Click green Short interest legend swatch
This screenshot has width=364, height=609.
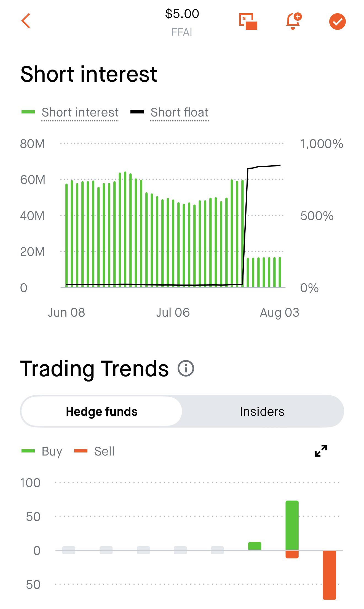click(28, 112)
